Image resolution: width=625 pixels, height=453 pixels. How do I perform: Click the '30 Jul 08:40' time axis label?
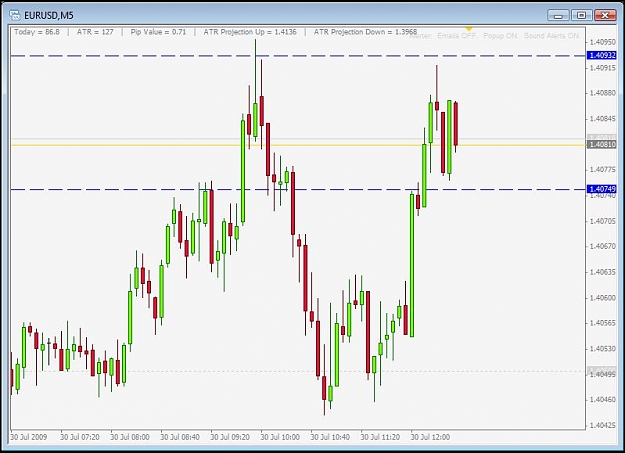[180, 437]
